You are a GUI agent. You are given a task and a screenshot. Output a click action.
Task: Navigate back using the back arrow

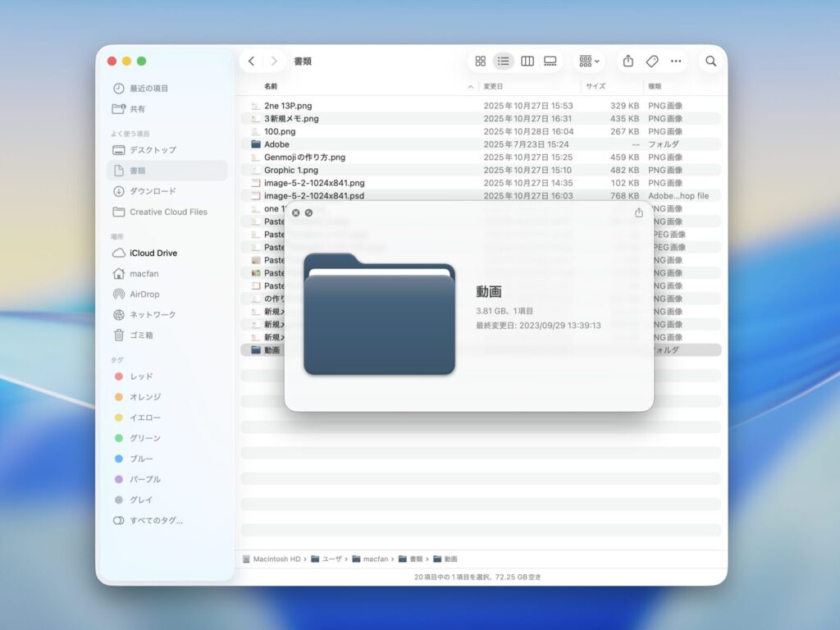[252, 61]
